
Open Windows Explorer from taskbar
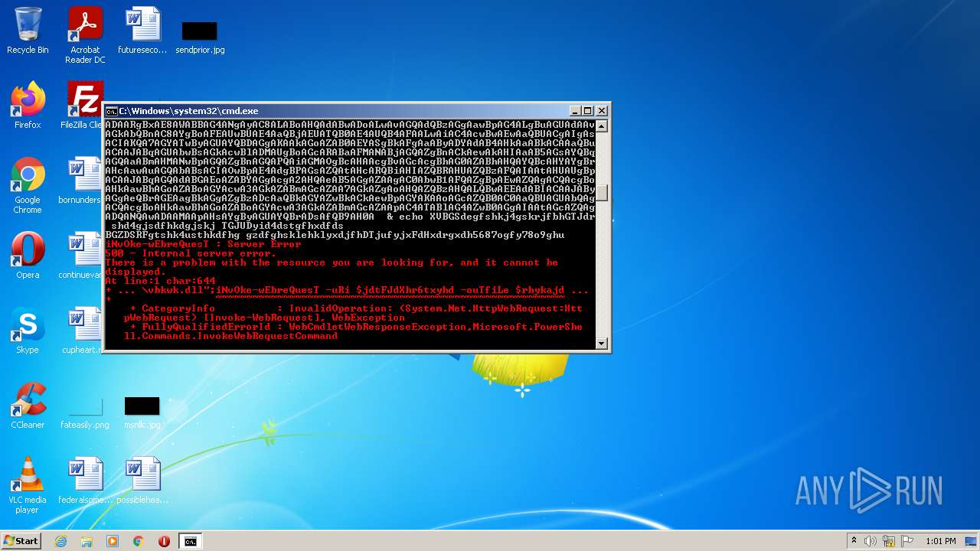click(x=87, y=541)
